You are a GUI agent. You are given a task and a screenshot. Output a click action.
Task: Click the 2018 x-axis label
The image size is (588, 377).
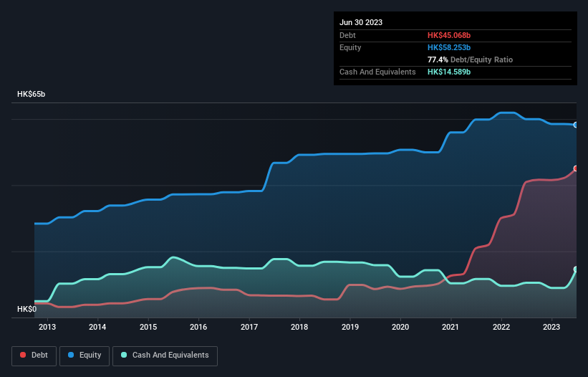299,327
